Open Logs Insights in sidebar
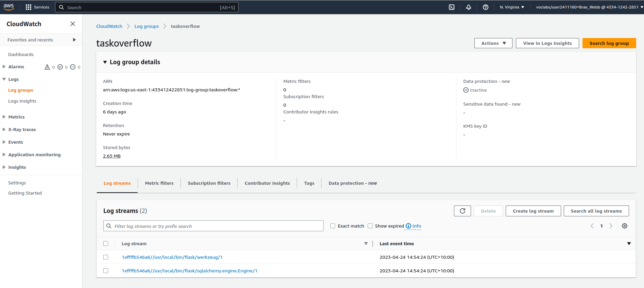The width and height of the screenshot is (644, 288). pyautogui.click(x=22, y=101)
